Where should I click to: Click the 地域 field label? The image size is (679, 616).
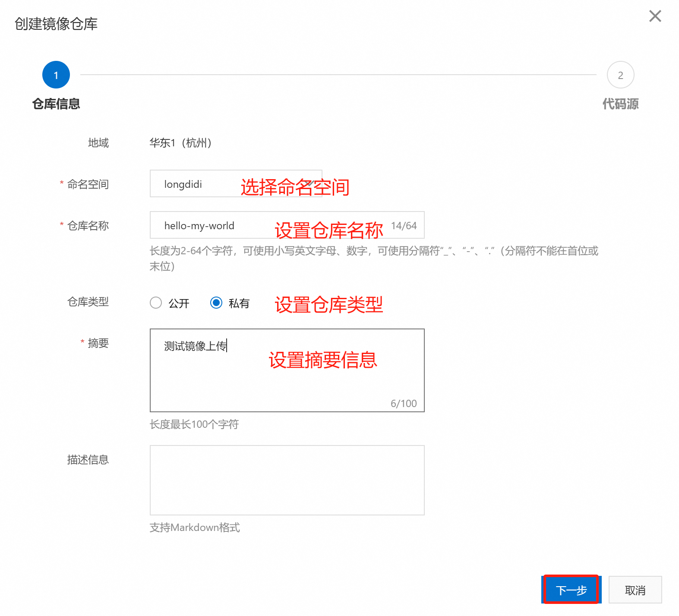click(98, 143)
